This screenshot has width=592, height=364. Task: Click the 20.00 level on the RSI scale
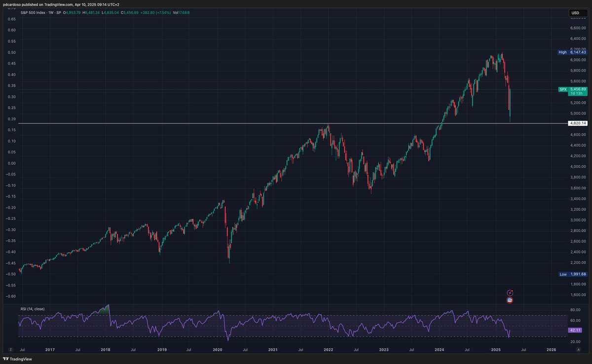(x=575, y=342)
